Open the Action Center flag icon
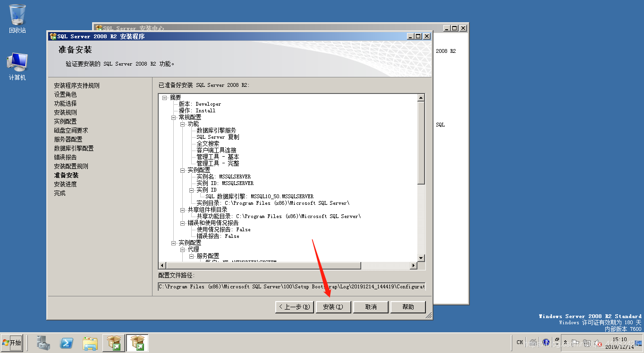644x353 pixels. (x=576, y=343)
